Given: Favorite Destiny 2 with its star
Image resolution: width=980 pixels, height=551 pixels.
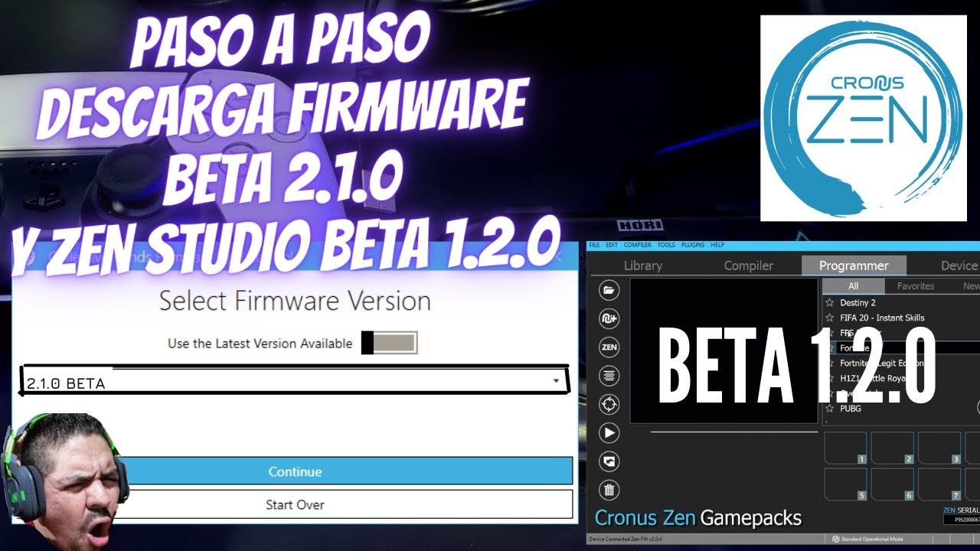Looking at the screenshot, I should [x=829, y=303].
